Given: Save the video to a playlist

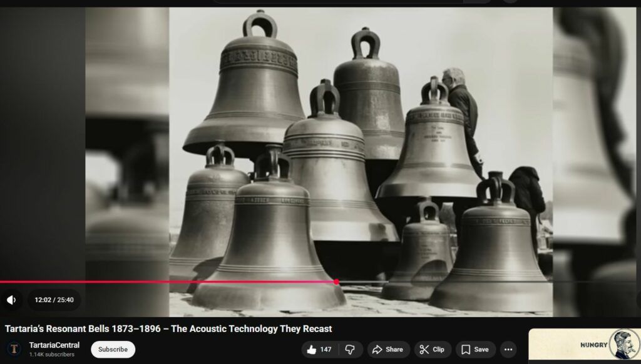Looking at the screenshot, I should tap(475, 350).
